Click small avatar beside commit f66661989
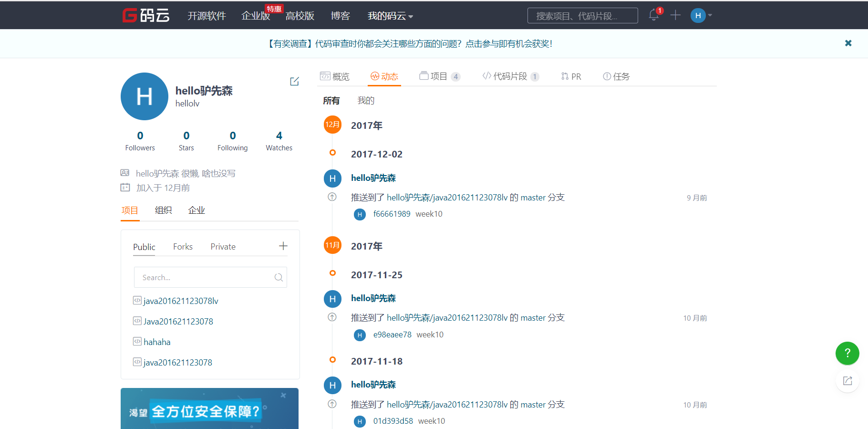 [x=360, y=214]
